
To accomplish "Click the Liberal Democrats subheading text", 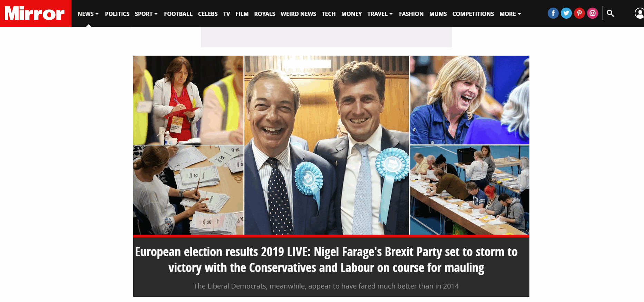I will (x=326, y=286).
